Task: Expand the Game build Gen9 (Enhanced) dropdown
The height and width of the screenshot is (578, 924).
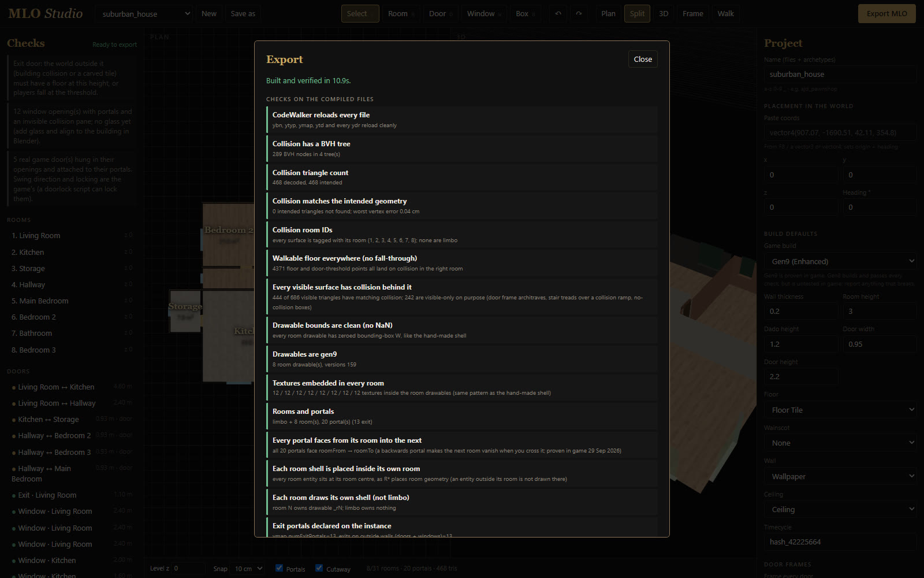Action: [x=840, y=261]
